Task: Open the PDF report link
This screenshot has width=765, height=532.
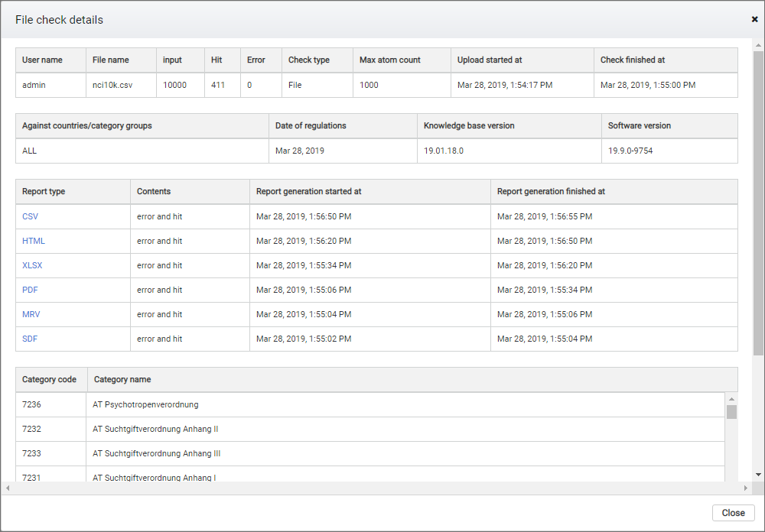Action: (30, 290)
